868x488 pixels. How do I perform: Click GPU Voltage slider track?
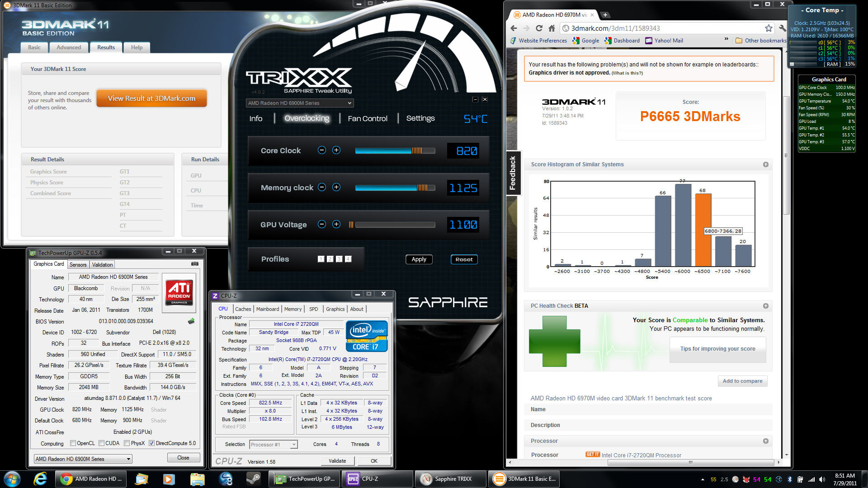(395, 225)
